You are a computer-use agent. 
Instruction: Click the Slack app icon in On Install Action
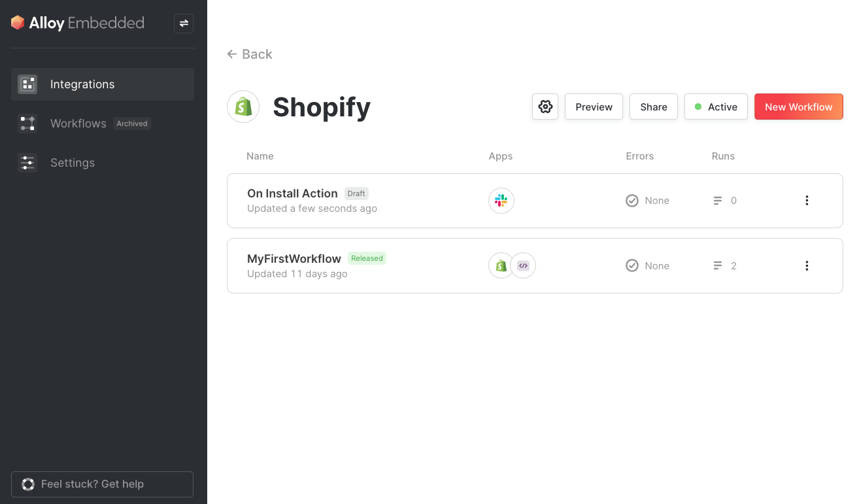pos(501,201)
